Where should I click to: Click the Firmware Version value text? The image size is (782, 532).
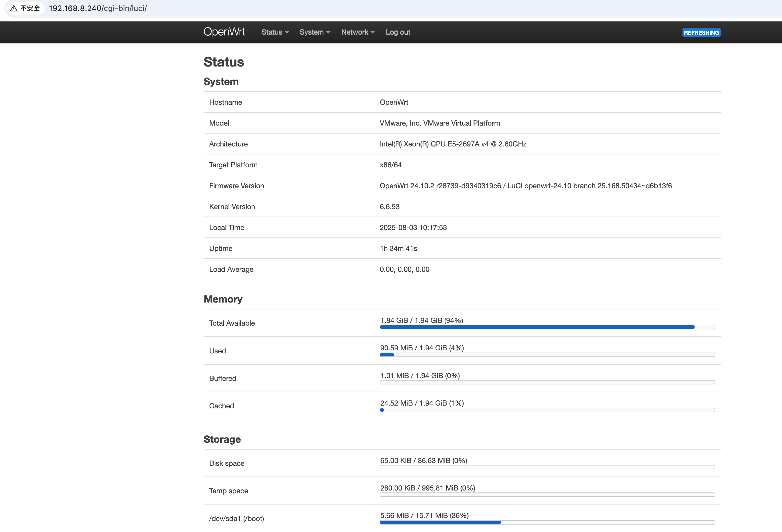tap(526, 186)
